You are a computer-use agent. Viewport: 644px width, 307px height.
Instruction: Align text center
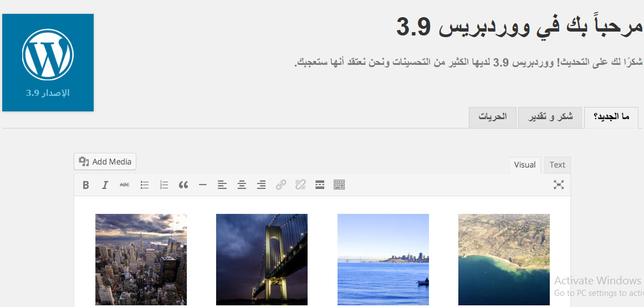242,185
